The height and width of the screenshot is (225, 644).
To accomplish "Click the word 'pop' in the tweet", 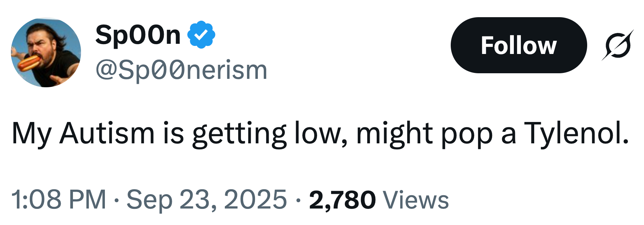I will (467, 134).
